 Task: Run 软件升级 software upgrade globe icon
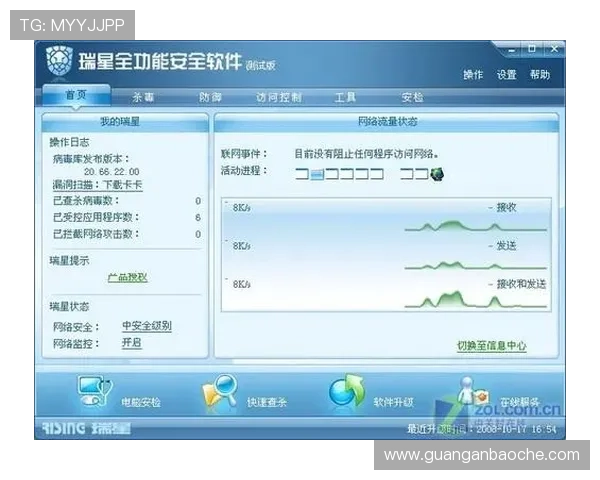346,391
